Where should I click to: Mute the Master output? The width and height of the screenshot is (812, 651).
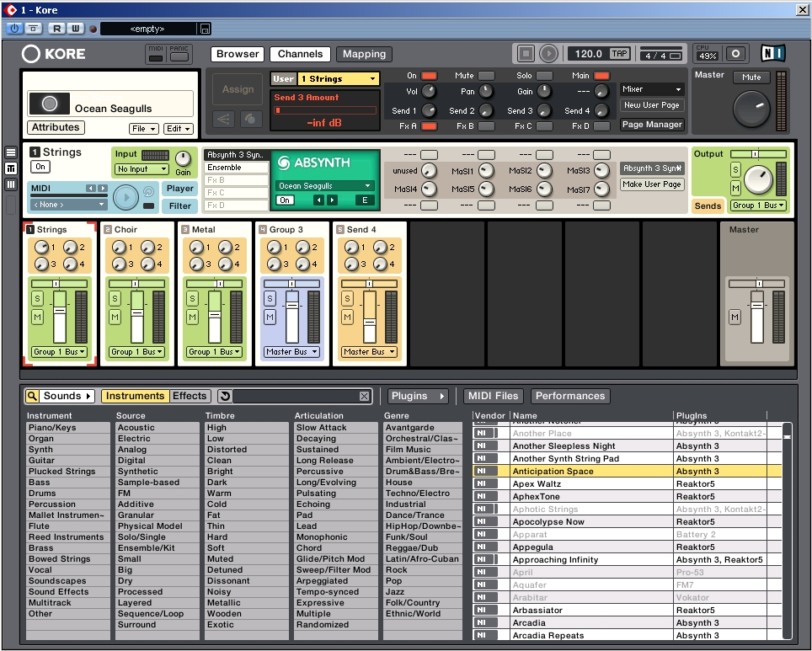point(751,77)
